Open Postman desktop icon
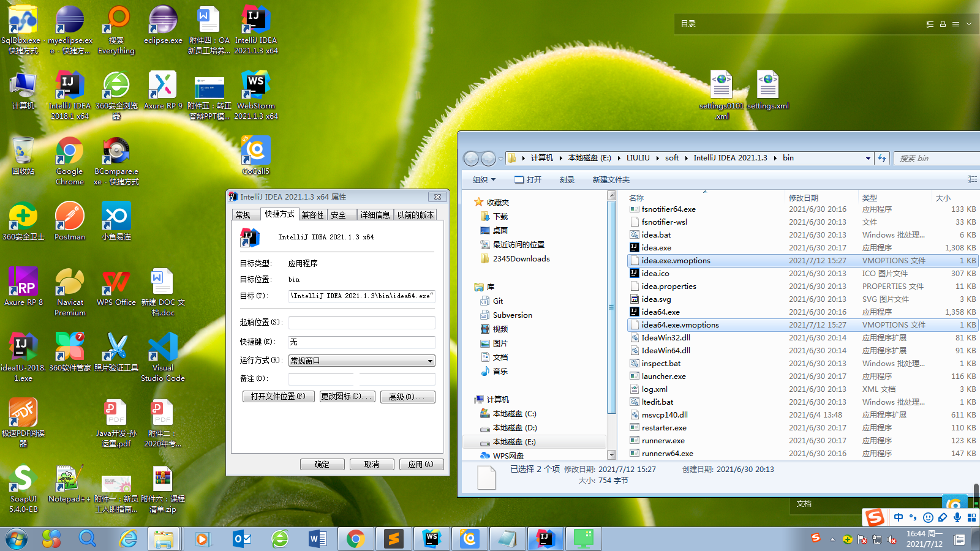Viewport: 980px width, 551px height. click(x=70, y=220)
